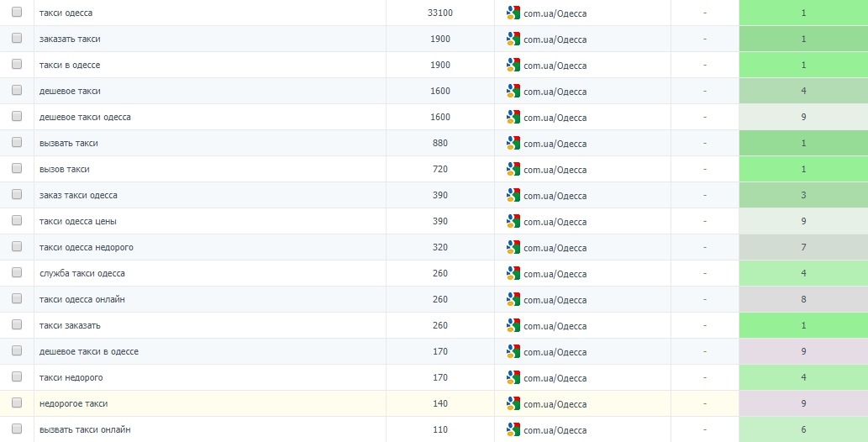This screenshot has width=868, height=442.
Task: Click Google icon in 'такси одесса' row
Action: pos(513,13)
